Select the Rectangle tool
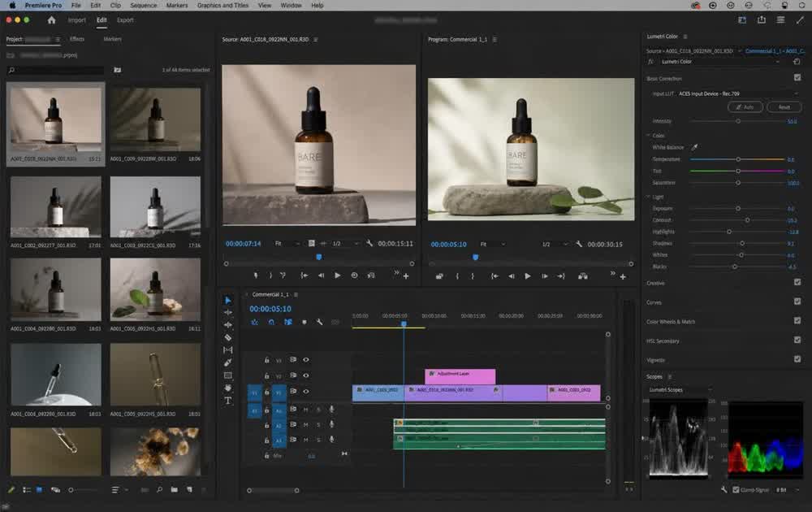Image resolution: width=812 pixels, height=512 pixels. 228,375
